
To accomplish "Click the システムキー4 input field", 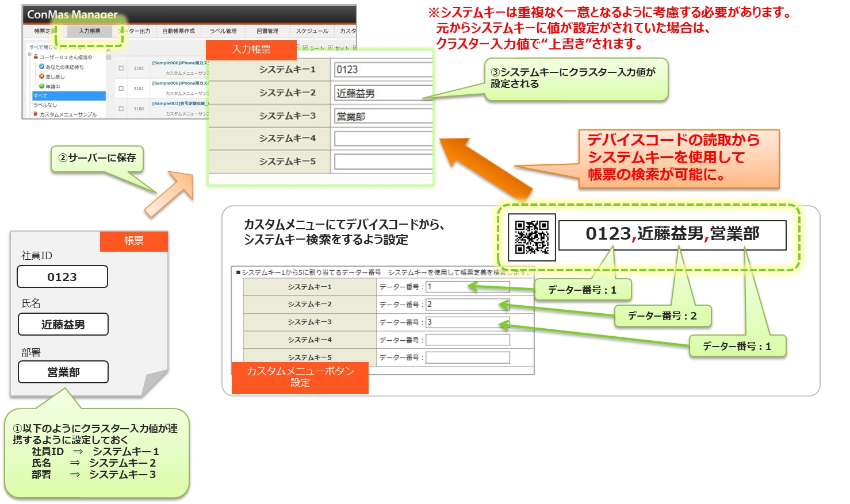I will [x=383, y=138].
